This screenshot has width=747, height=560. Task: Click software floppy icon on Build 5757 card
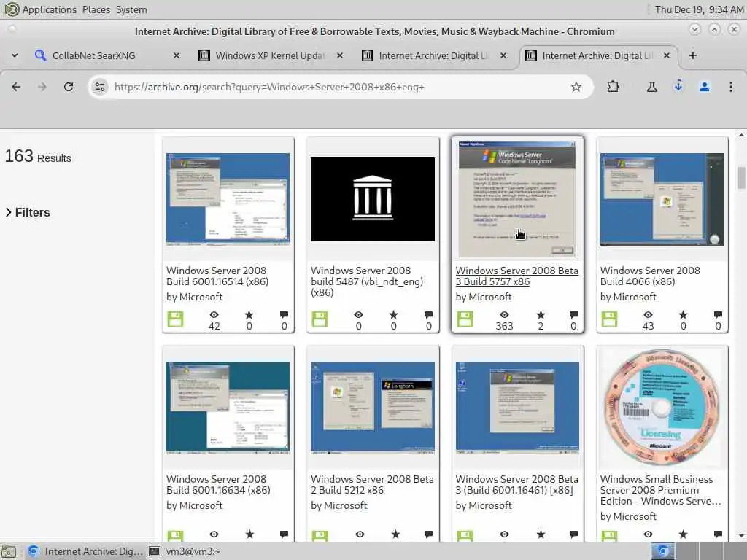coord(465,319)
